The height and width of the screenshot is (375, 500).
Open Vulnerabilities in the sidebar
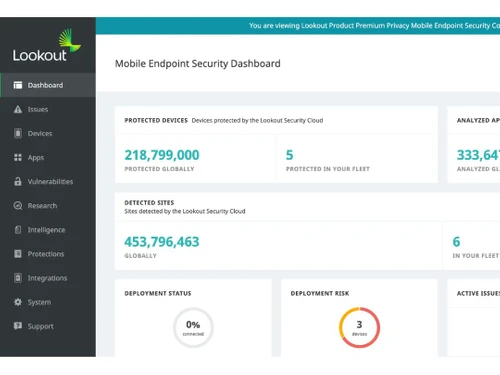click(48, 181)
